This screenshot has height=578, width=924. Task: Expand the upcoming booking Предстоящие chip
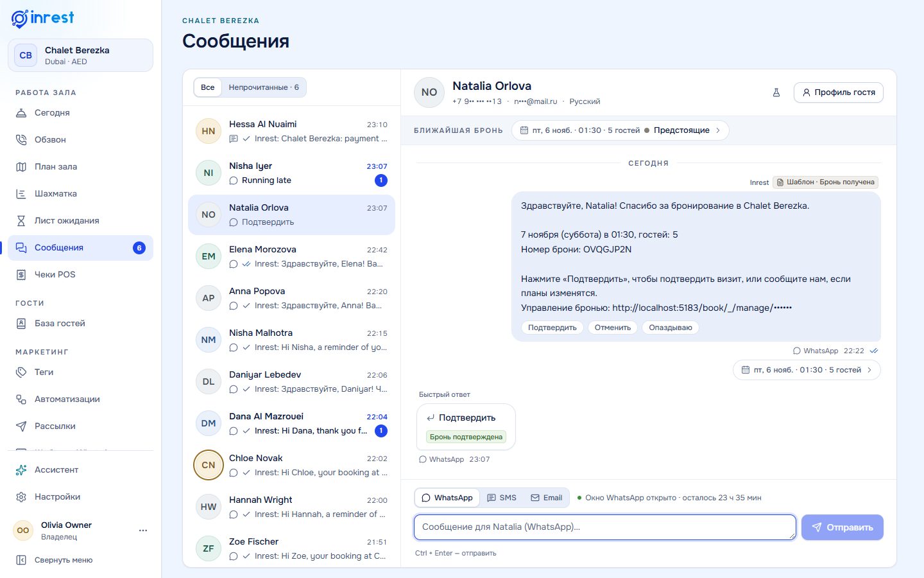coord(620,130)
